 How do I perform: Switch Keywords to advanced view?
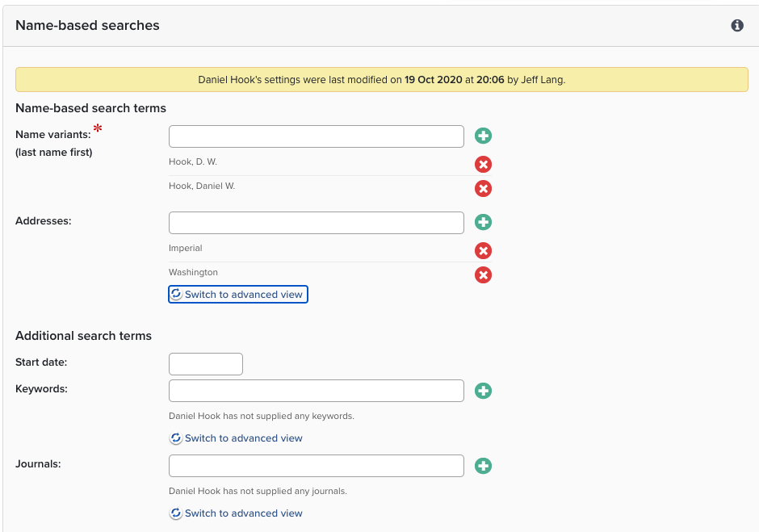tap(237, 438)
